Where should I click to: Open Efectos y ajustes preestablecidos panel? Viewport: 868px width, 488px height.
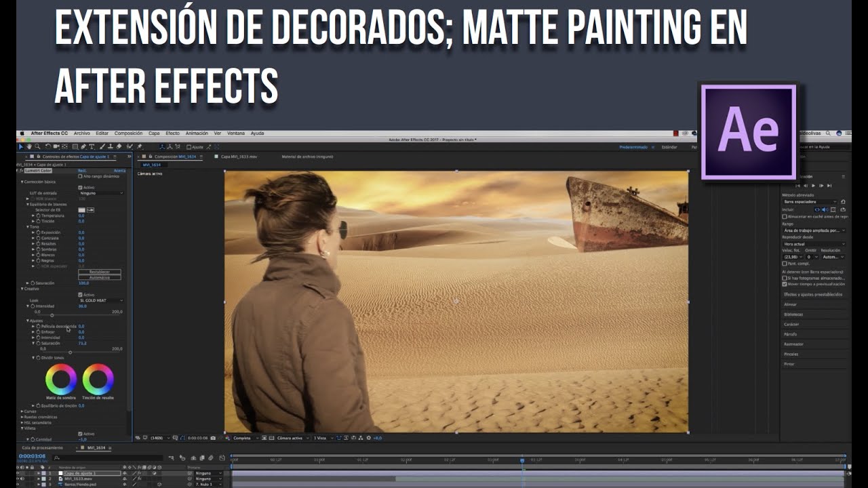pos(813,295)
